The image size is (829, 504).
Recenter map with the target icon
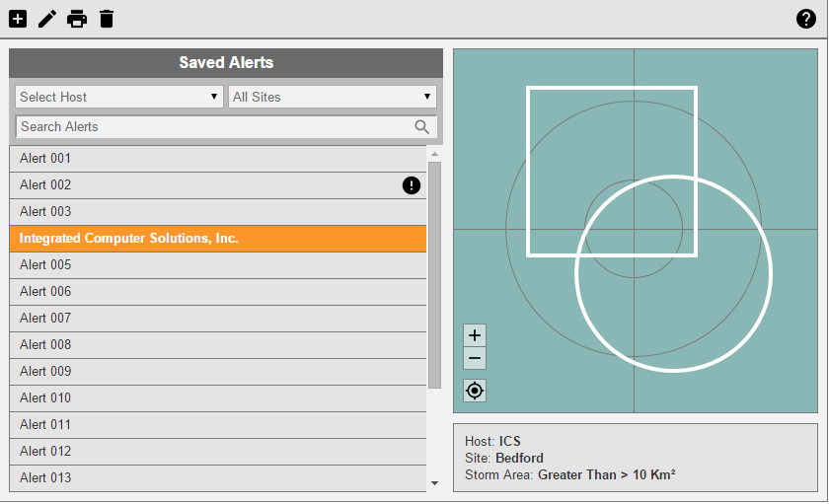pyautogui.click(x=475, y=391)
